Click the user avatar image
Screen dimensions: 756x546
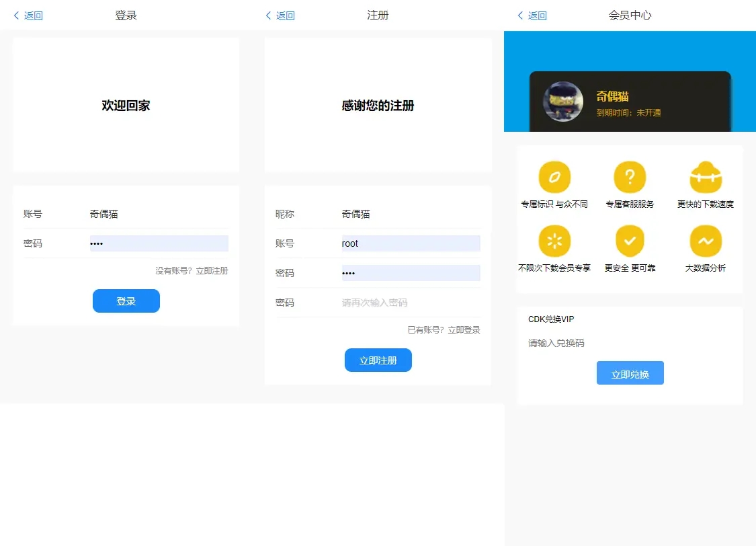(562, 102)
